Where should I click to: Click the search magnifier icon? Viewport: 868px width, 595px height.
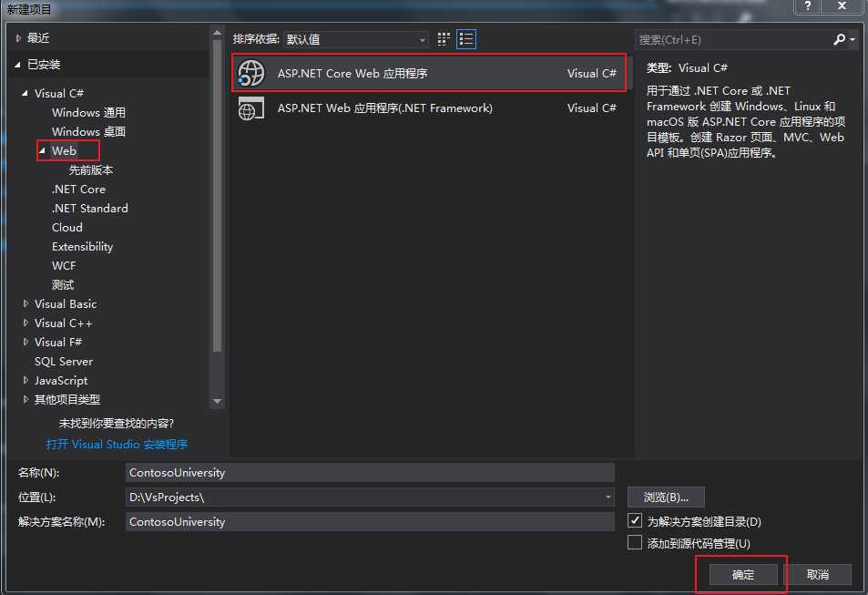pos(839,39)
